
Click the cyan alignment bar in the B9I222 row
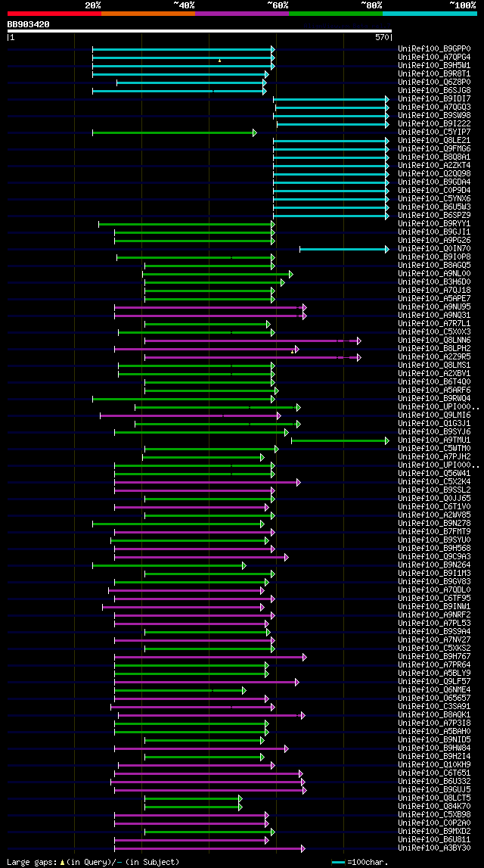pyautogui.click(x=333, y=124)
